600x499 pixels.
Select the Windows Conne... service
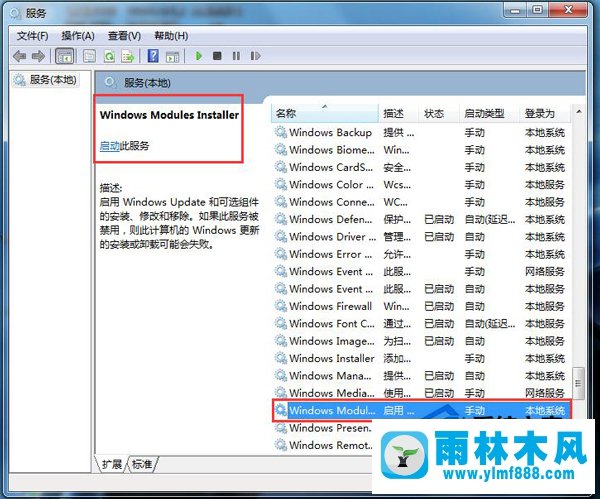tap(421, 202)
